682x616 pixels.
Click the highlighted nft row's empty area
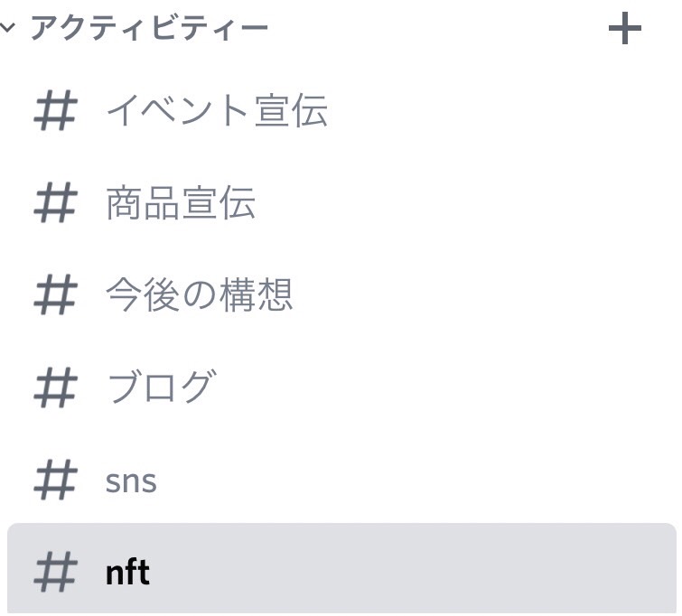(406, 573)
